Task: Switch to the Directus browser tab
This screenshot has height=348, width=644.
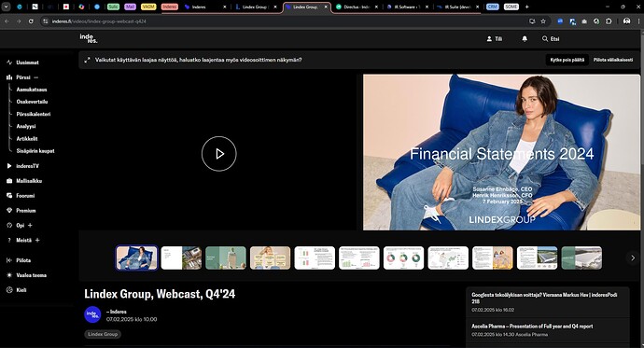Action: click(357, 7)
